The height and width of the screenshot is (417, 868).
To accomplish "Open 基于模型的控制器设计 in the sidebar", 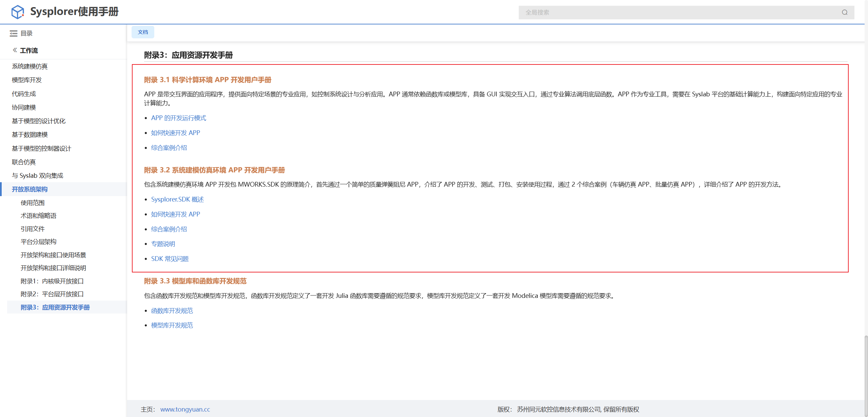I will 42,149.
